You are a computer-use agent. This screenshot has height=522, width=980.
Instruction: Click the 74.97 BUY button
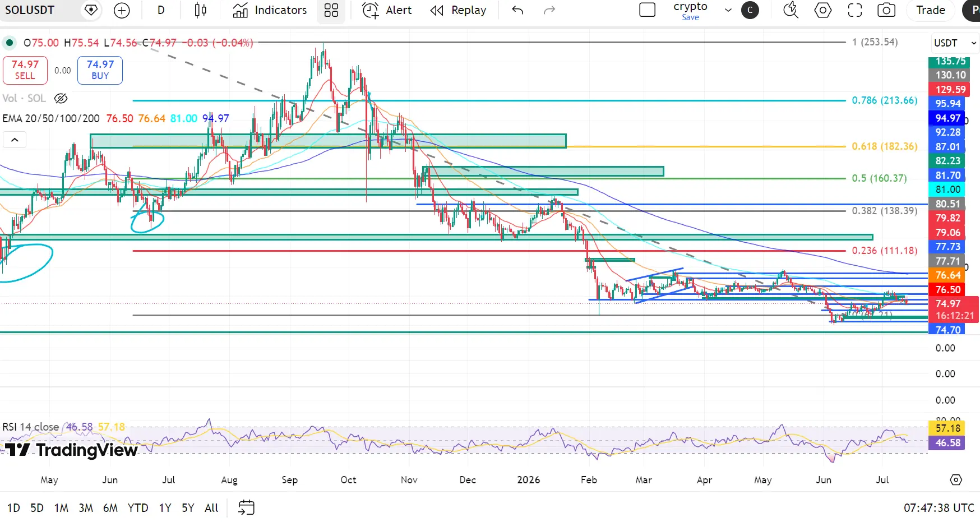pos(100,70)
